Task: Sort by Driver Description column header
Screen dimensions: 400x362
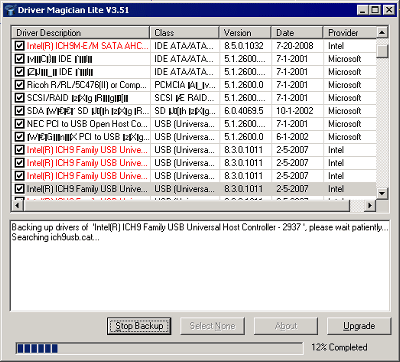Action: click(81, 33)
